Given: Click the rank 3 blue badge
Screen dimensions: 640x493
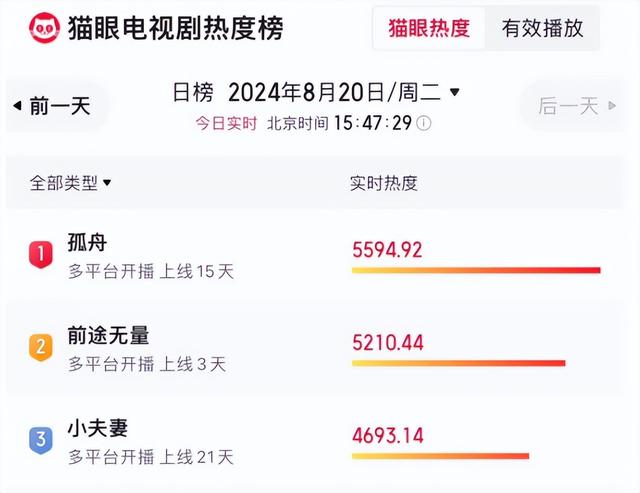Looking at the screenshot, I should coord(40,439).
